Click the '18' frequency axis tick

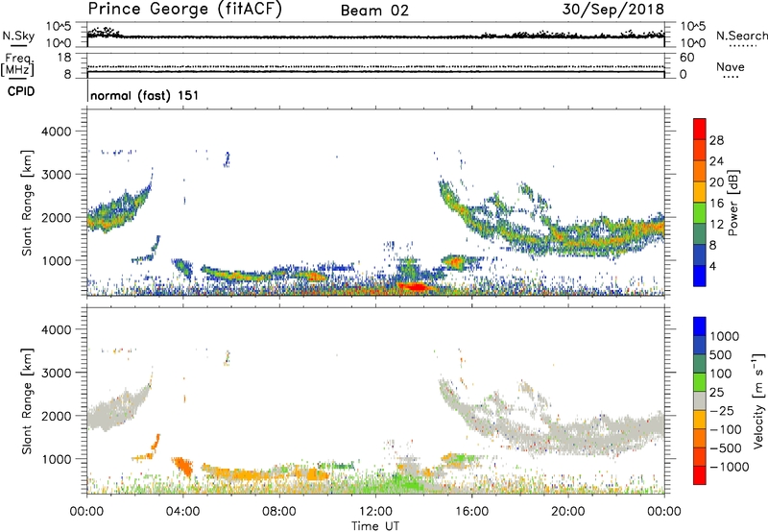click(64, 58)
